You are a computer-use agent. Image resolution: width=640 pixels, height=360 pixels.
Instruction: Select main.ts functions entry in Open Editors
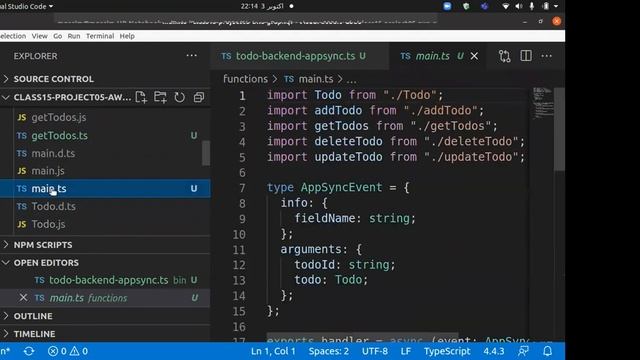105,298
